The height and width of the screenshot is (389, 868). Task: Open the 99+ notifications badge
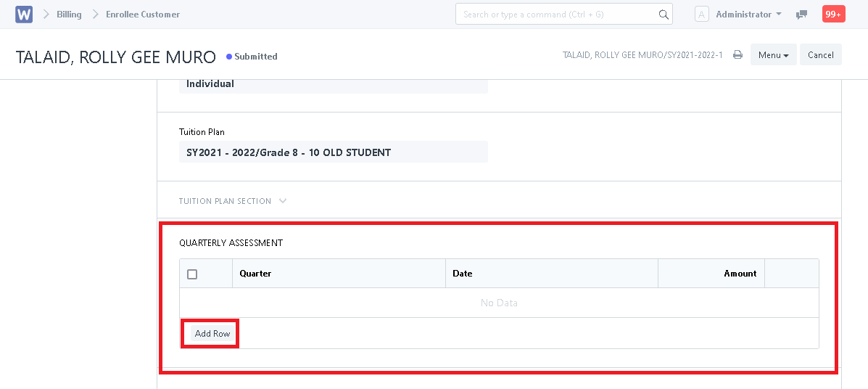pyautogui.click(x=833, y=15)
